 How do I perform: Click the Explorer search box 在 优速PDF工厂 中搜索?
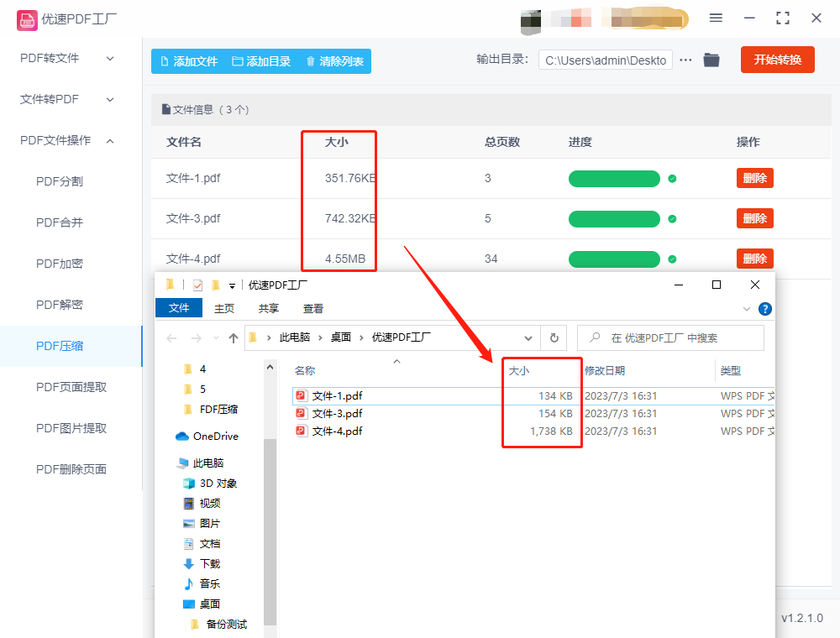click(x=670, y=337)
